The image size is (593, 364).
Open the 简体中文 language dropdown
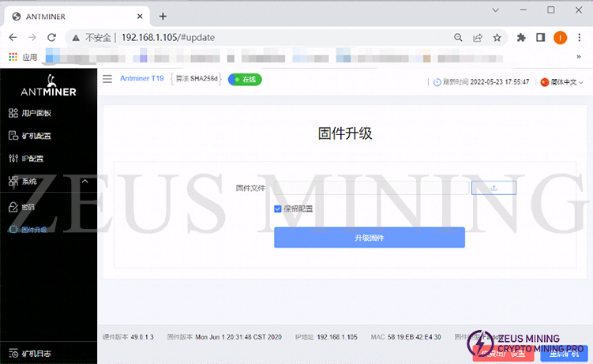[561, 82]
